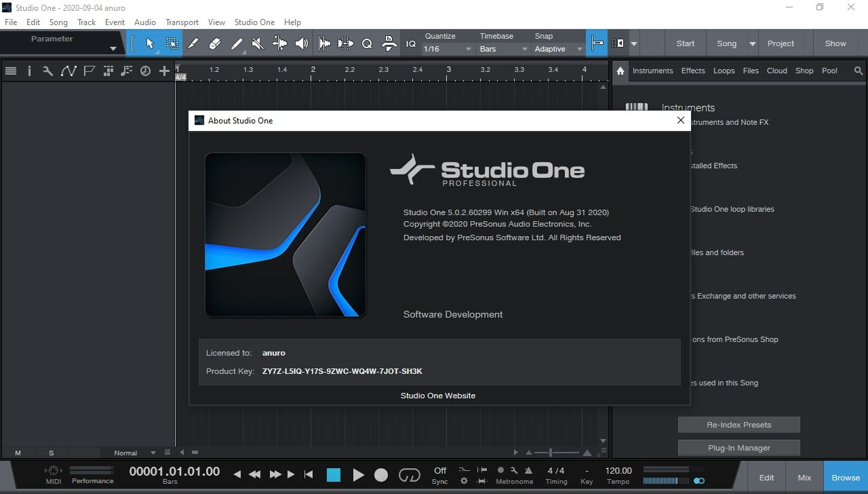Search the browser with magnifier icon
Screen dimensions: 868x494
tap(859, 71)
